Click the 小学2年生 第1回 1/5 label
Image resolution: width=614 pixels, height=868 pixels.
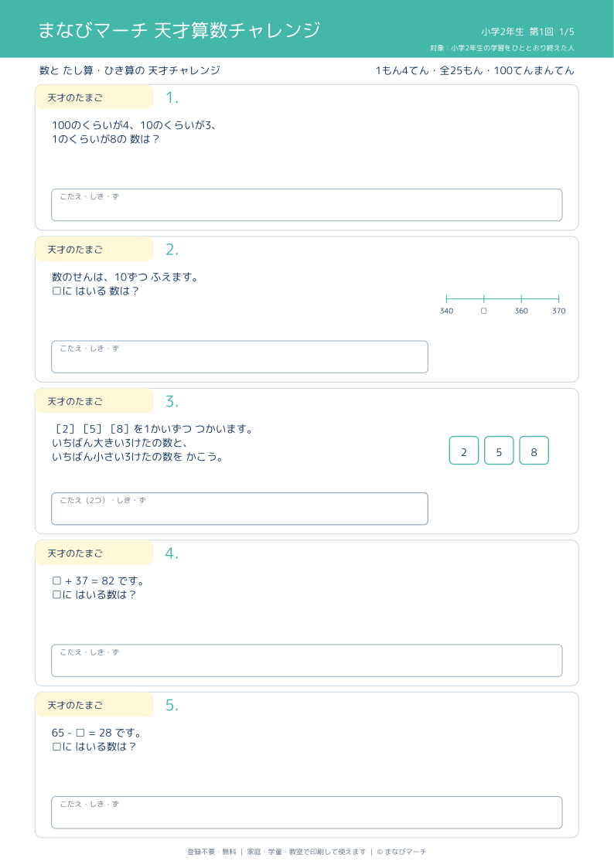coord(527,32)
